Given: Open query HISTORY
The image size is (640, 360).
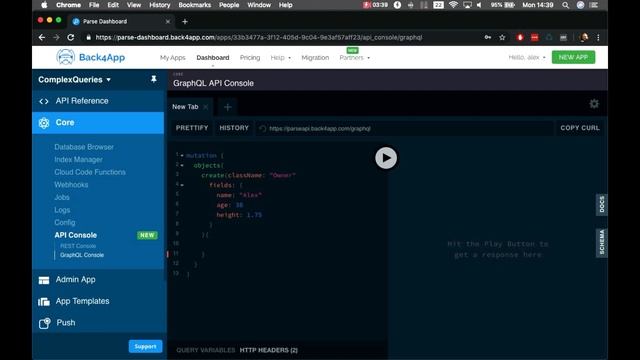Looking at the screenshot, I should (x=234, y=128).
